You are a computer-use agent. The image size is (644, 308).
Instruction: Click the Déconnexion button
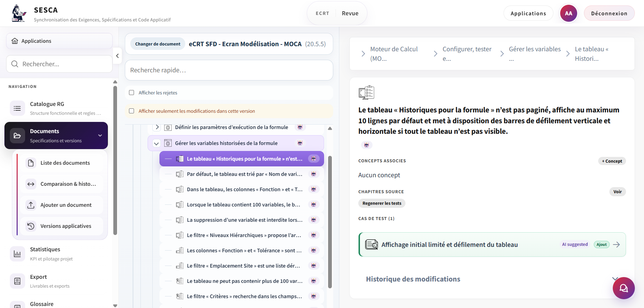[x=609, y=13]
